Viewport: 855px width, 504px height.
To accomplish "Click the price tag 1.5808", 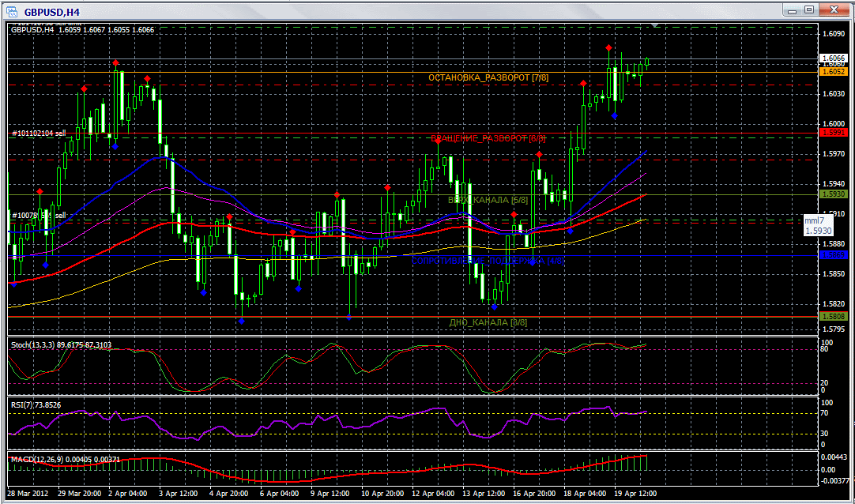I will click(x=833, y=316).
